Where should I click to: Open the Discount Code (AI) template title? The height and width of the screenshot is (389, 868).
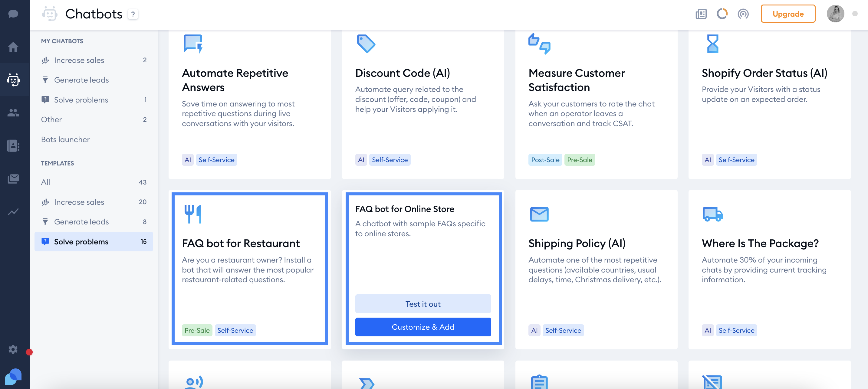click(402, 73)
